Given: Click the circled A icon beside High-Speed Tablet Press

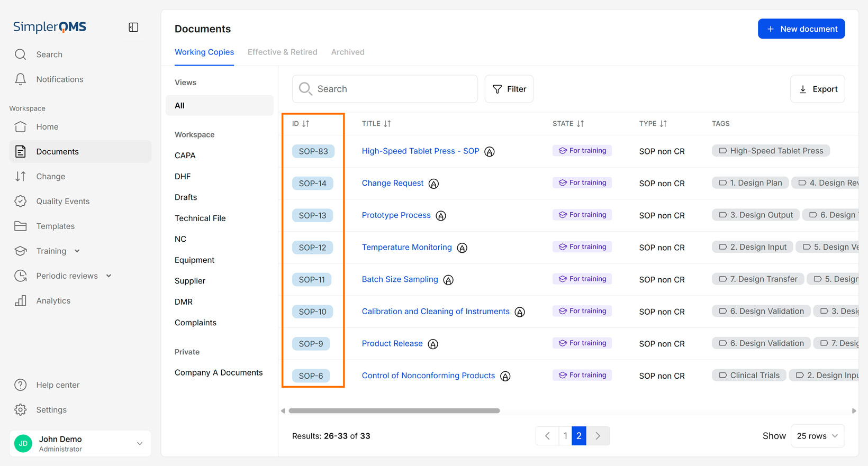Looking at the screenshot, I should pyautogui.click(x=490, y=152).
